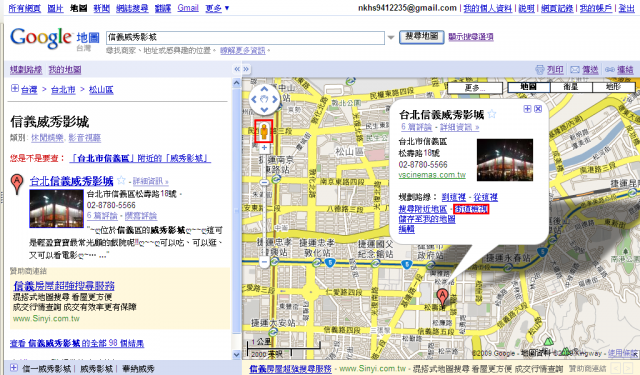Click red marker A in results list

(x=17, y=184)
